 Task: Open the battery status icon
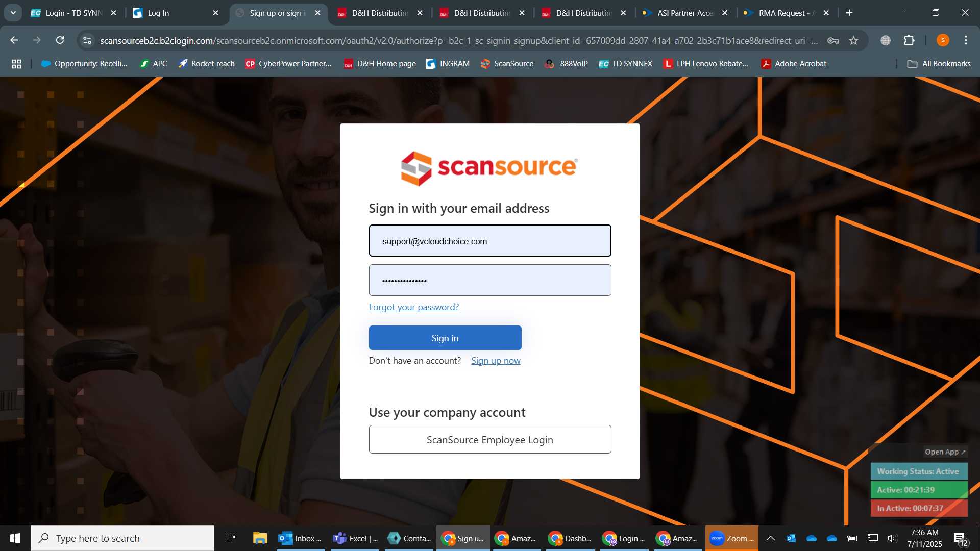852,538
